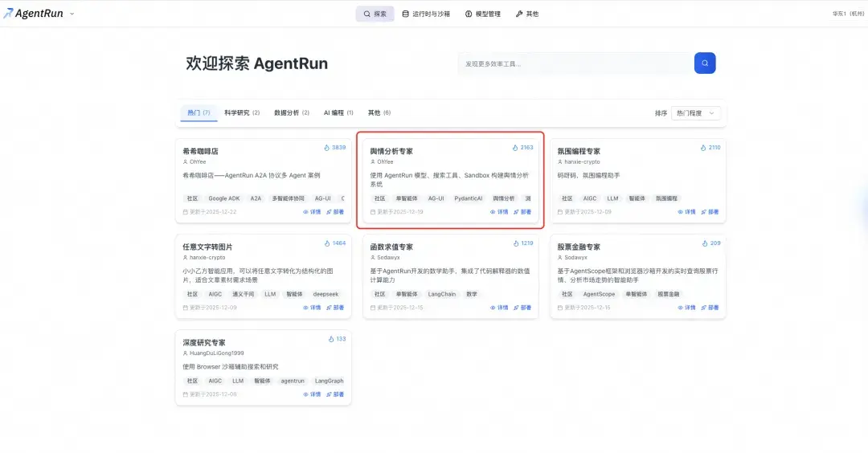Click Google ADK tag on 希希咖啡店
Viewport: 868px width, 453px height.
click(224, 198)
